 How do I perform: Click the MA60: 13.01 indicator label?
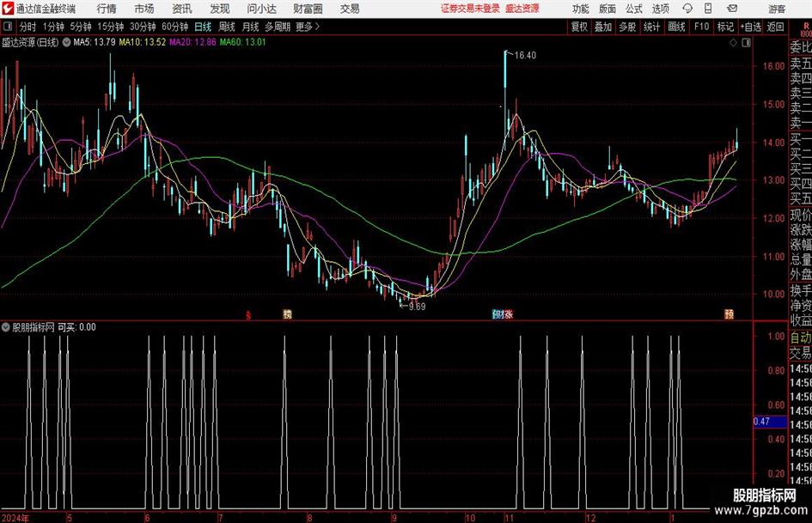243,42
